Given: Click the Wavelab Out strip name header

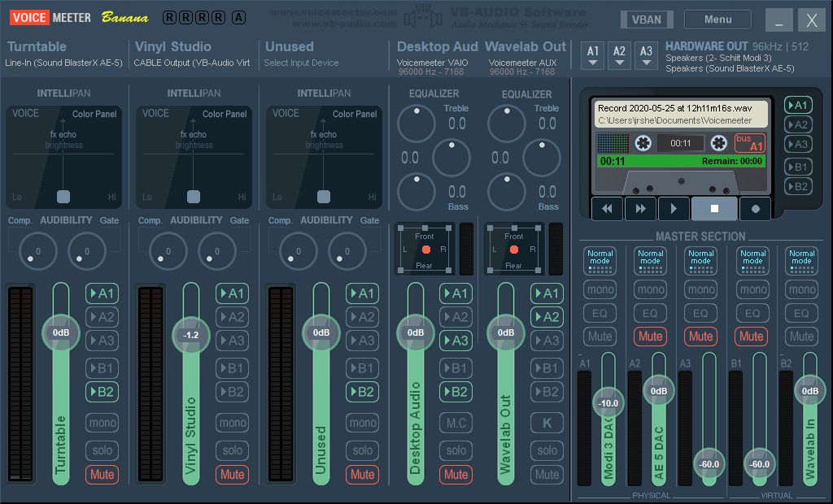Looking at the screenshot, I should click(526, 46).
